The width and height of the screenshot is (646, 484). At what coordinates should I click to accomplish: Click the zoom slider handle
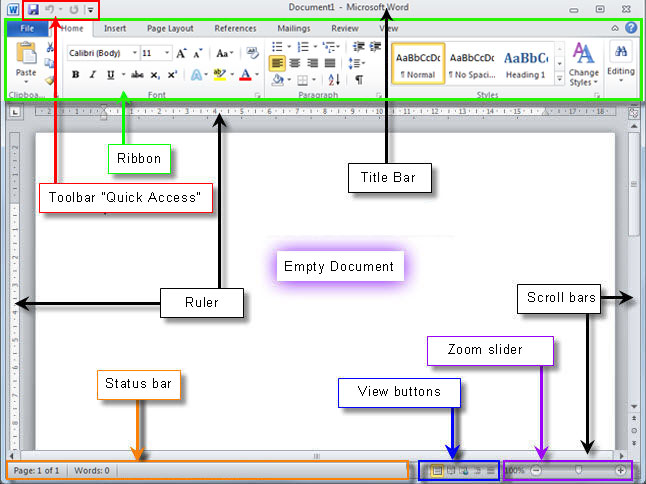coord(578,470)
